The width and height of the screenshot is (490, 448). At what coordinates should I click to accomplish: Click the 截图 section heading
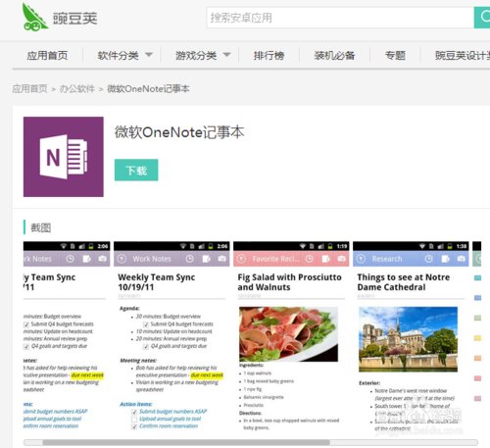pos(41,227)
